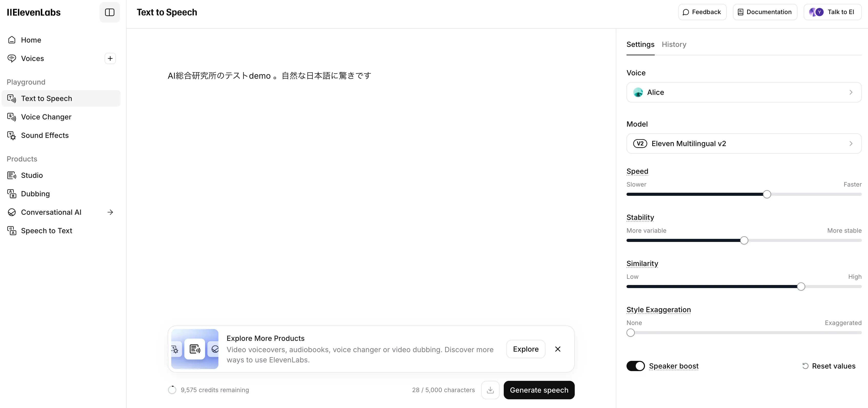Open Speech to Text in the sidebar
Viewport: 868px width, 408px height.
coord(61,231)
